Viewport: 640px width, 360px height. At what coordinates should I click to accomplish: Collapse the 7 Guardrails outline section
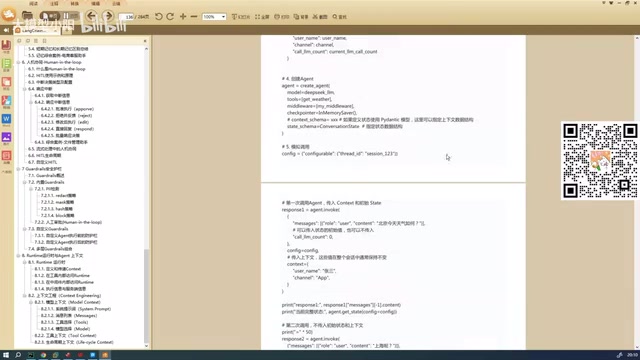(18, 169)
